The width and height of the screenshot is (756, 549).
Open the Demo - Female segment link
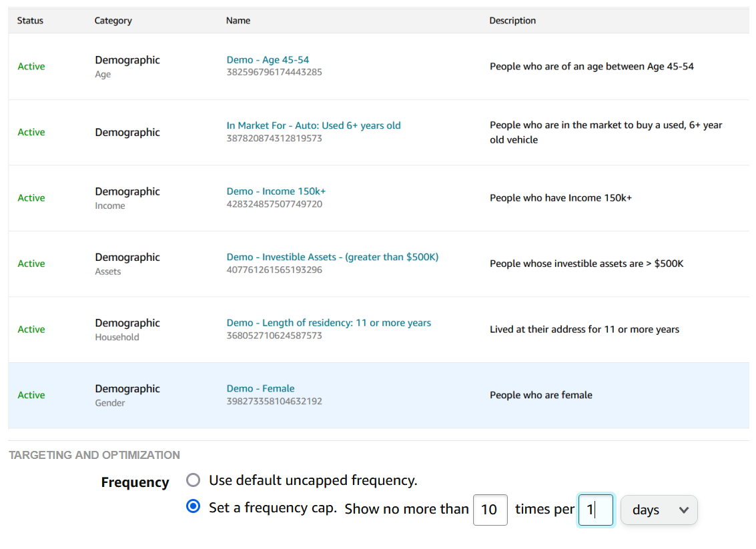(x=260, y=388)
